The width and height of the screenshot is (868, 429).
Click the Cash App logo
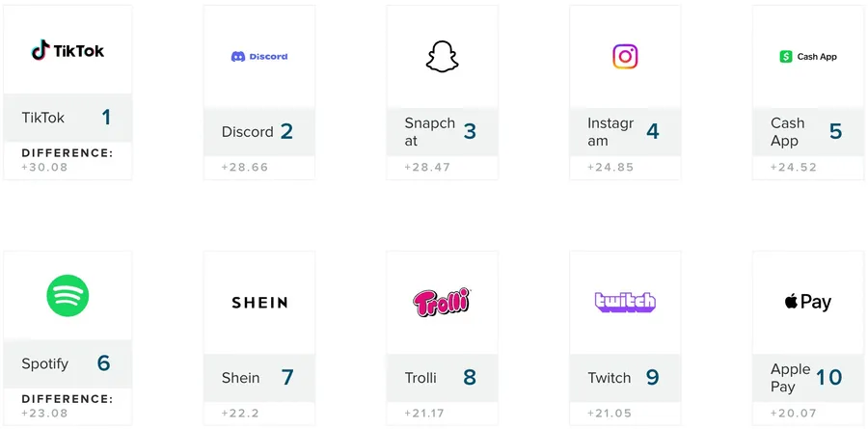808,57
